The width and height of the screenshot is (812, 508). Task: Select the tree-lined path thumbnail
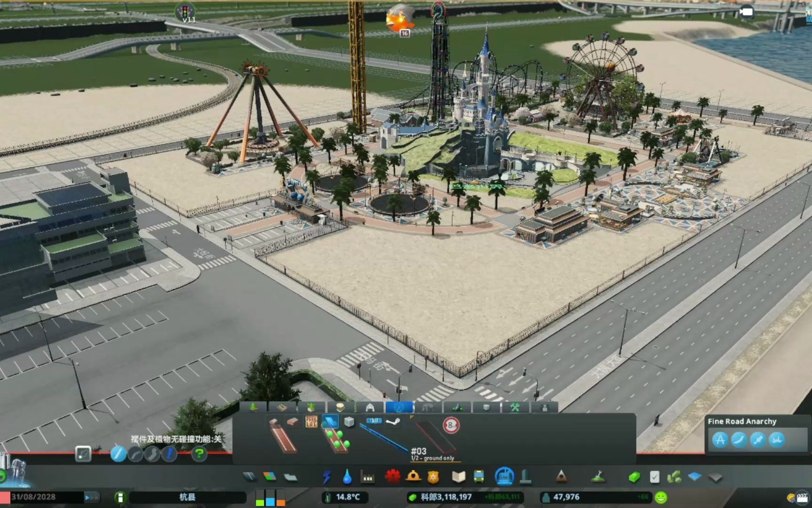(x=336, y=440)
